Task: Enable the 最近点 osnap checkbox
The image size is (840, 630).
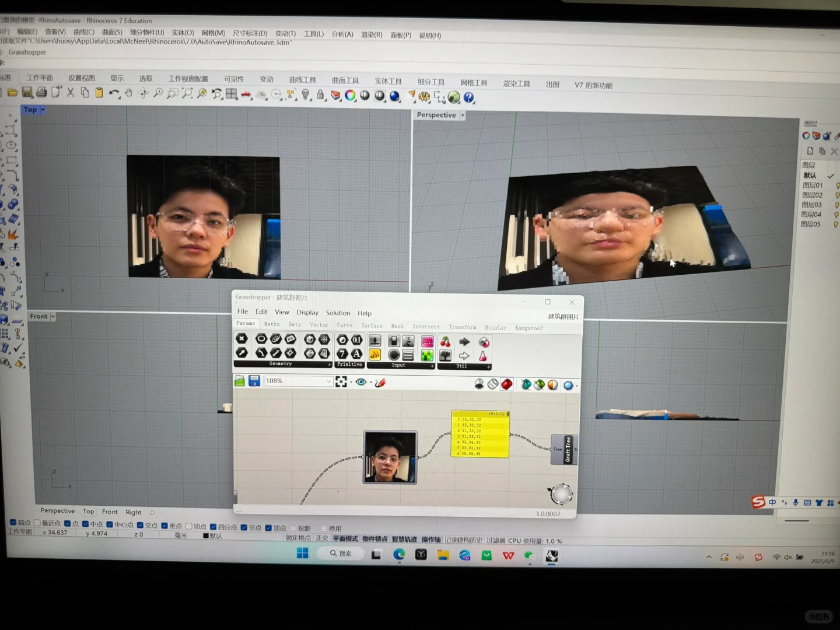Action: 38,523
